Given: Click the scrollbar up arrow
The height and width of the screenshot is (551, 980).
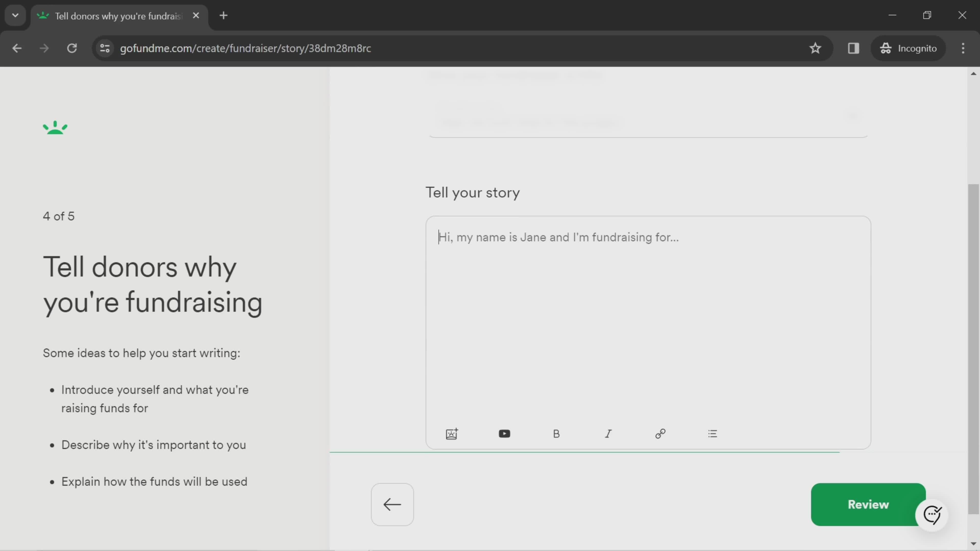Looking at the screenshot, I should pyautogui.click(x=973, y=74).
